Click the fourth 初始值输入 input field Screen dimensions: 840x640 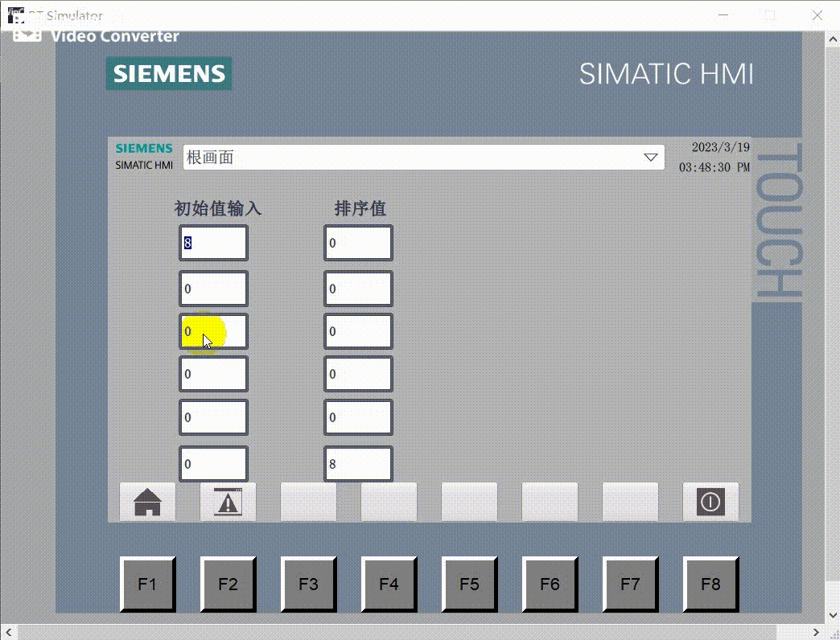[213, 374]
